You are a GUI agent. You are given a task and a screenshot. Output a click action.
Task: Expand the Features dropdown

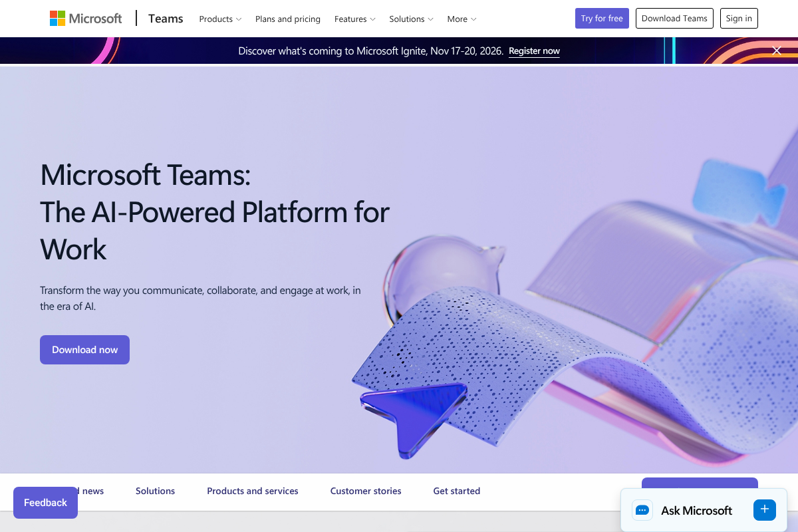(x=355, y=19)
